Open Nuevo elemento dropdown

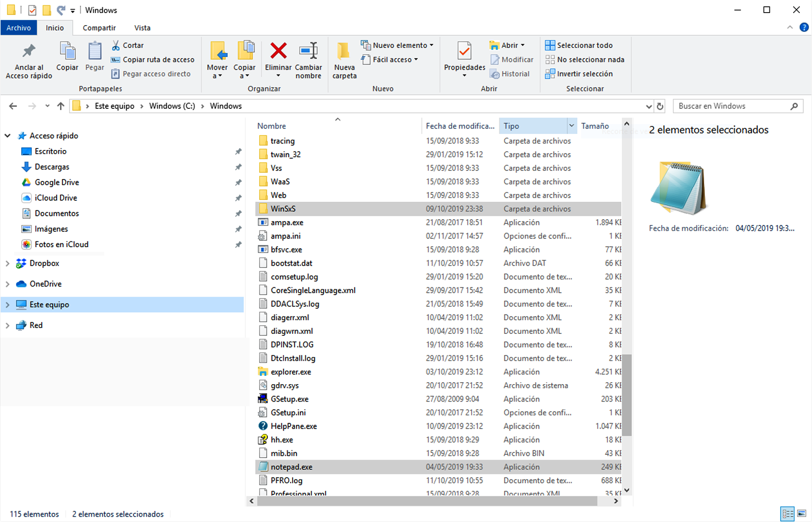[397, 45]
